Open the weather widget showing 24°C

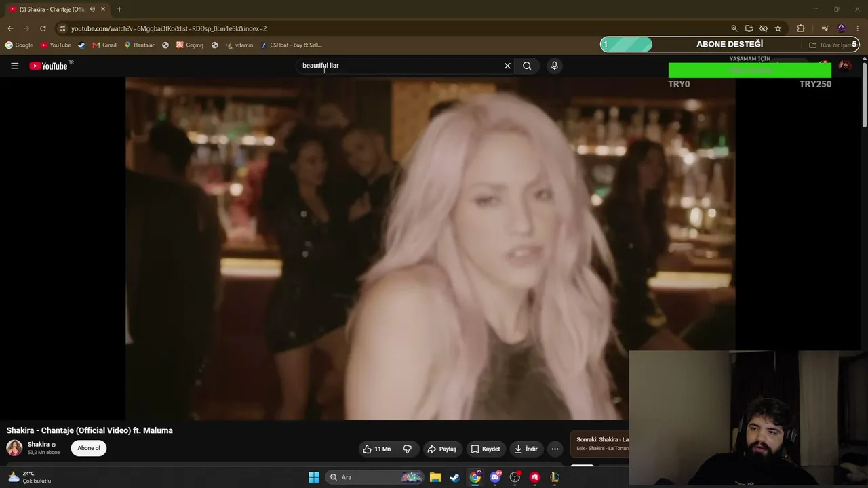coord(29,477)
